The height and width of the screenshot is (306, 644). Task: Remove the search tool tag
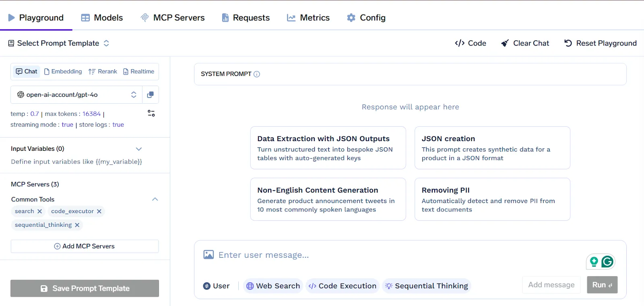39,211
